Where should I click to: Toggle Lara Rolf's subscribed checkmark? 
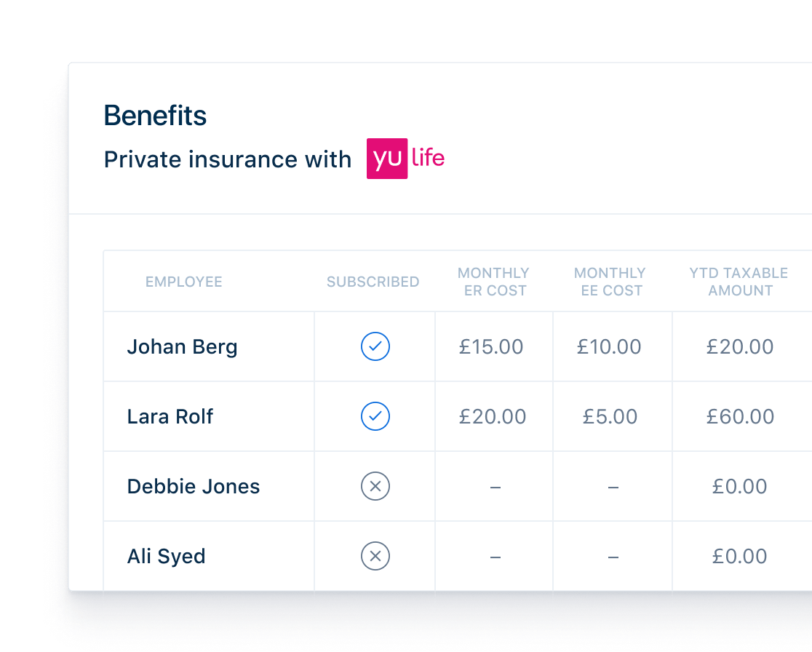pos(375,416)
